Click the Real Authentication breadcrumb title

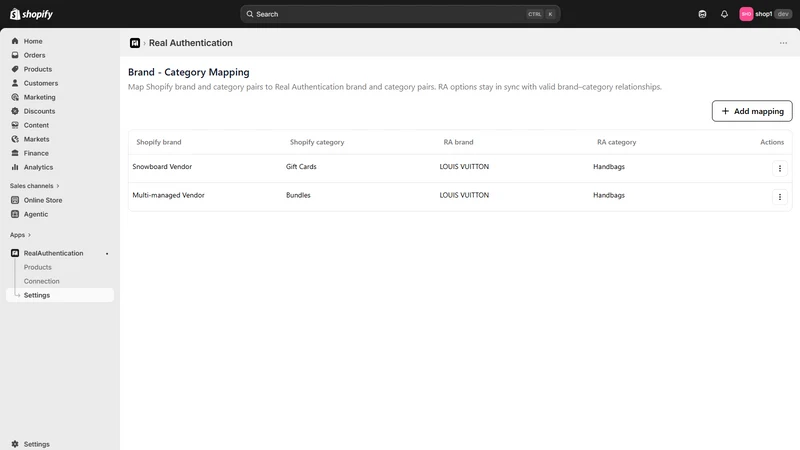[x=190, y=43]
